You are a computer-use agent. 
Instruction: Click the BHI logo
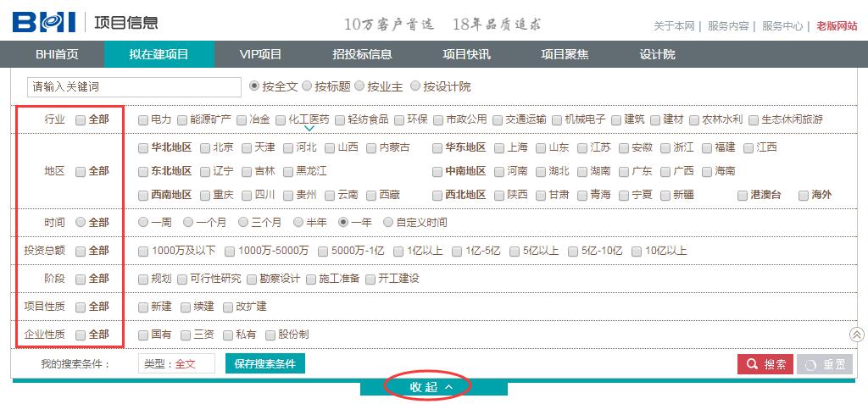tap(44, 22)
